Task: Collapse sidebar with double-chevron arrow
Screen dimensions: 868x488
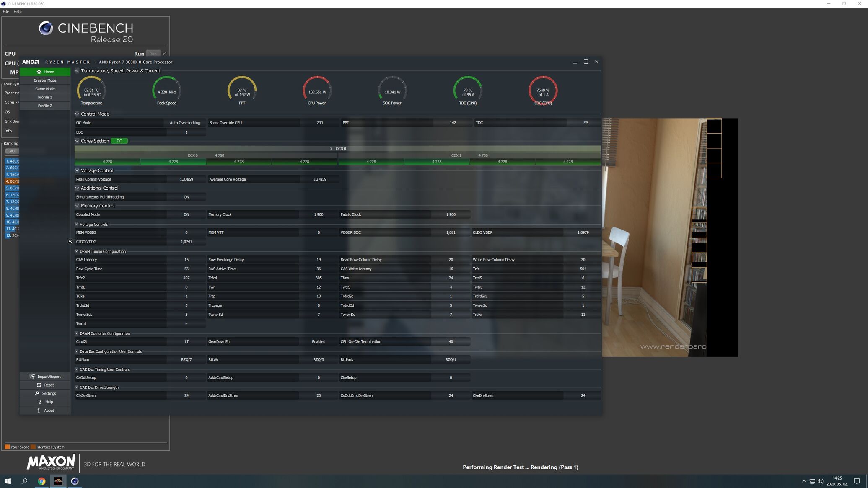Action: (70, 241)
